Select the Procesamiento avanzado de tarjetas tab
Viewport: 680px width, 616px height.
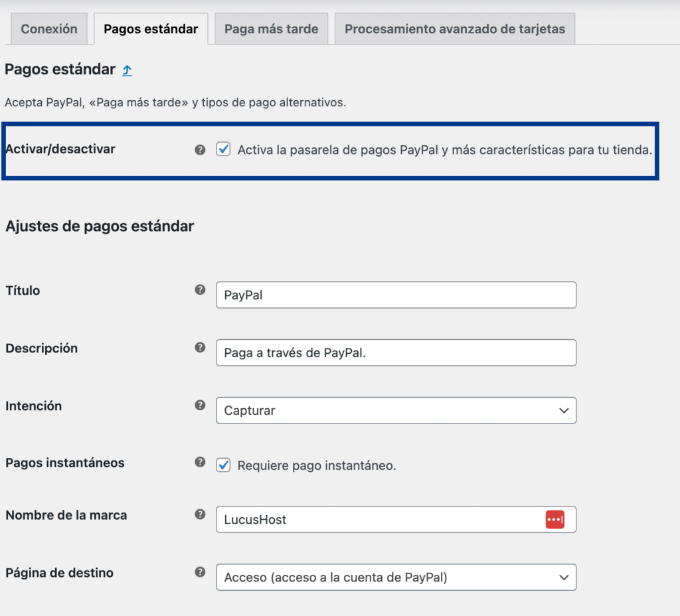[454, 29]
